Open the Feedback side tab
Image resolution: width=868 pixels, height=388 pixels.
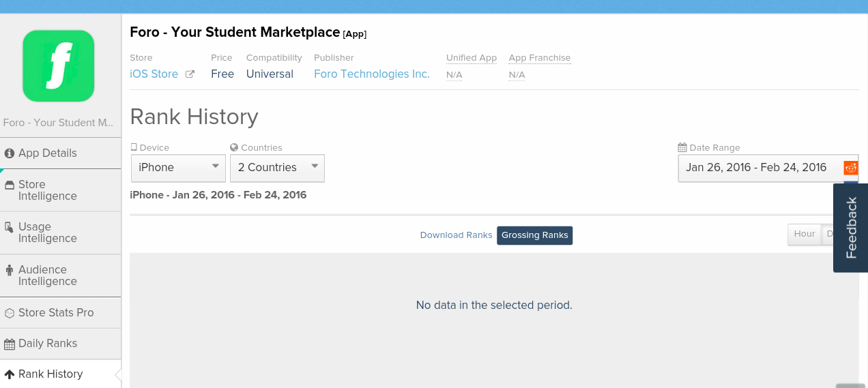click(x=851, y=228)
